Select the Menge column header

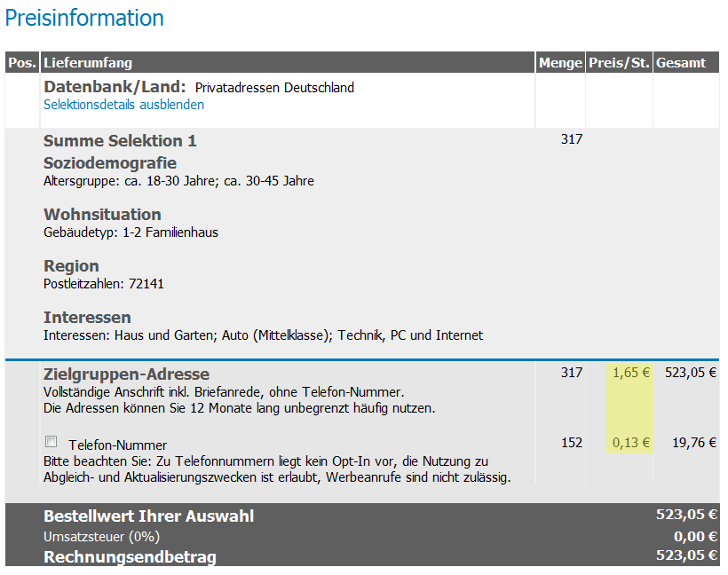[x=560, y=63]
